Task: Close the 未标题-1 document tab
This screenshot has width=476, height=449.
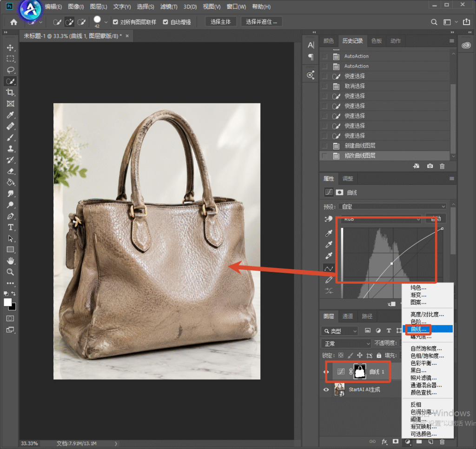Action: coord(127,36)
